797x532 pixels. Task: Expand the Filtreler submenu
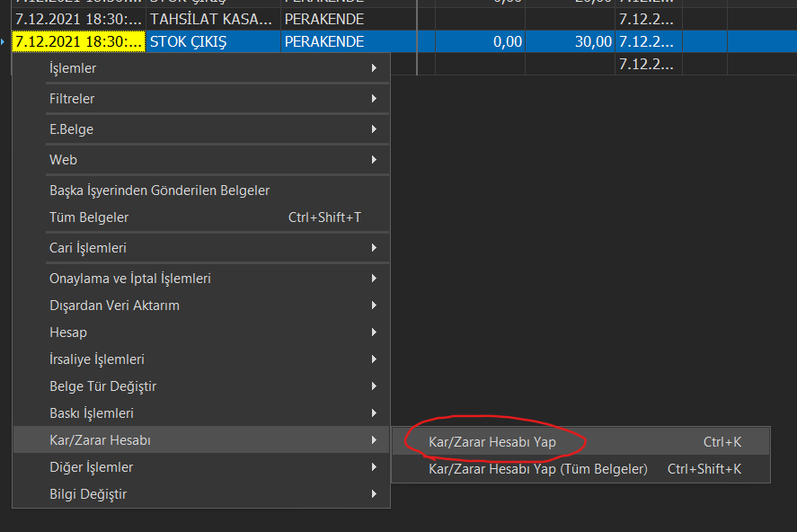(72, 99)
